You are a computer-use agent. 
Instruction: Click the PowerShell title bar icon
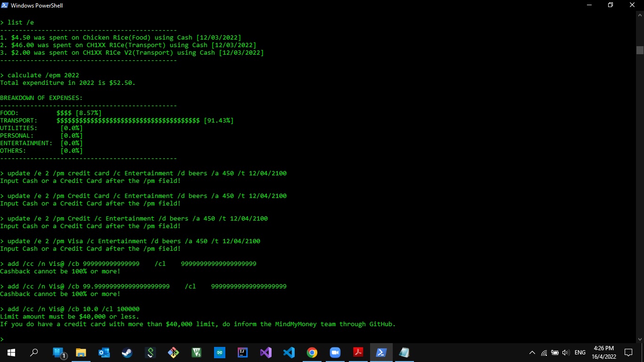(5, 5)
